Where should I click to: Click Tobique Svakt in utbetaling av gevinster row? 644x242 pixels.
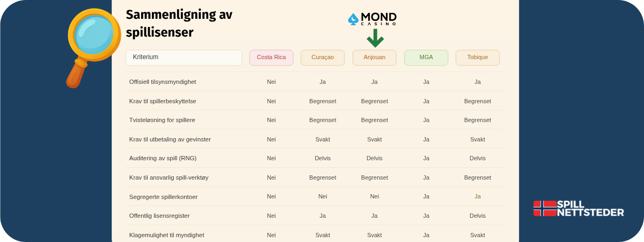tap(478, 139)
